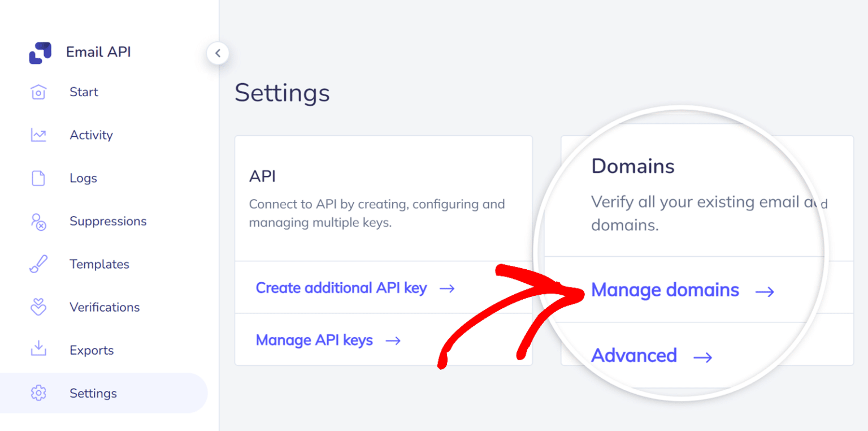Screen dimensions: 868x431
Task: Click the Templates paintbrush icon
Action: point(38,264)
